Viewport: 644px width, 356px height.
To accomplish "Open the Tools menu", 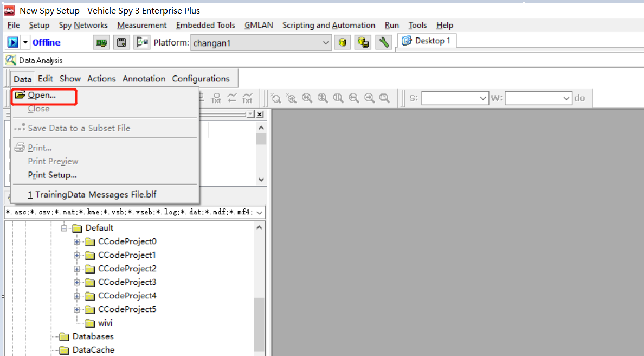I will [418, 25].
